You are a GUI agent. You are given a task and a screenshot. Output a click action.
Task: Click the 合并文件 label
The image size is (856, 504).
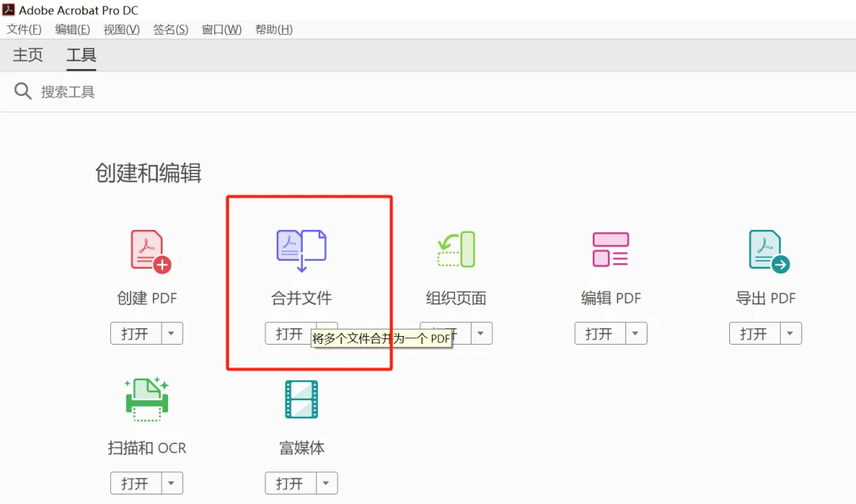click(301, 298)
